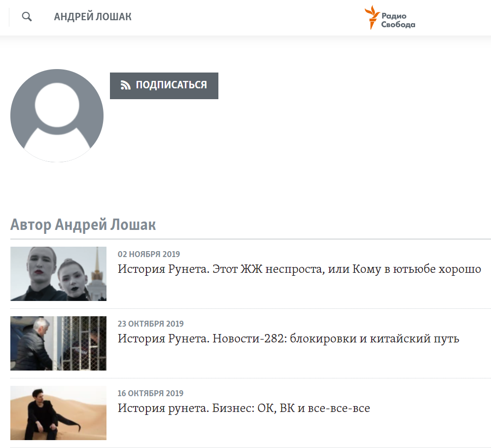Open article Новости-282: блокировки и китайский путь
Screen dimensions: 491x448
[288, 338]
